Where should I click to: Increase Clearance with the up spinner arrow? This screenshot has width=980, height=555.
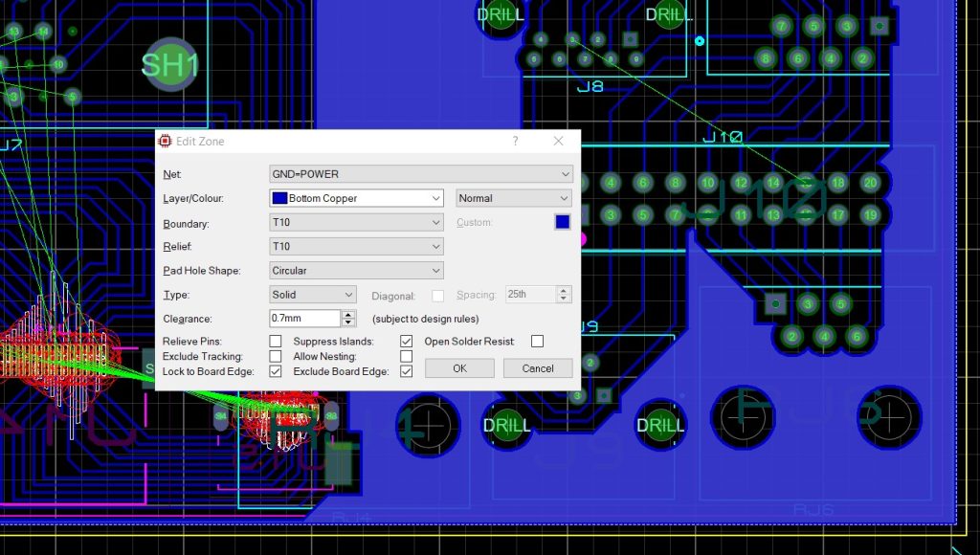click(x=348, y=315)
